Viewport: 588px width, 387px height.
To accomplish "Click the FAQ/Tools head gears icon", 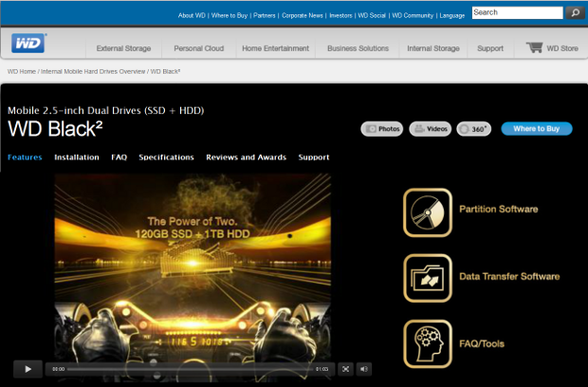I will click(427, 342).
